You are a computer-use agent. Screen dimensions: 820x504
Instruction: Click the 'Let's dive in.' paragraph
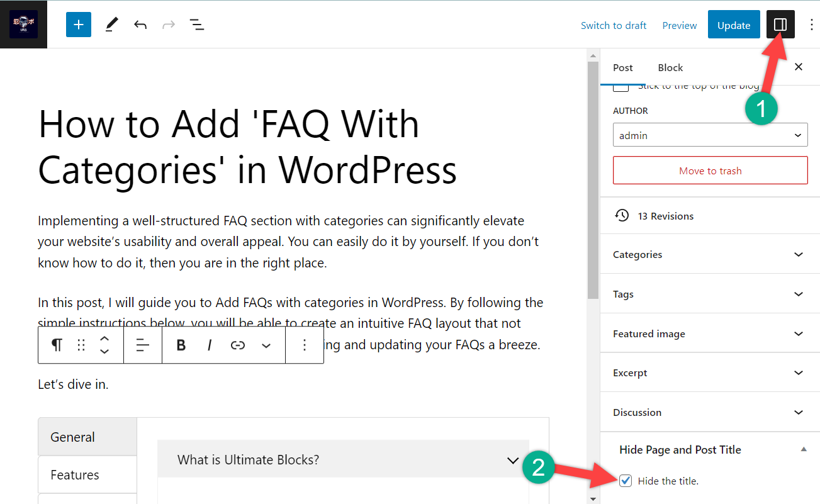pyautogui.click(x=73, y=384)
